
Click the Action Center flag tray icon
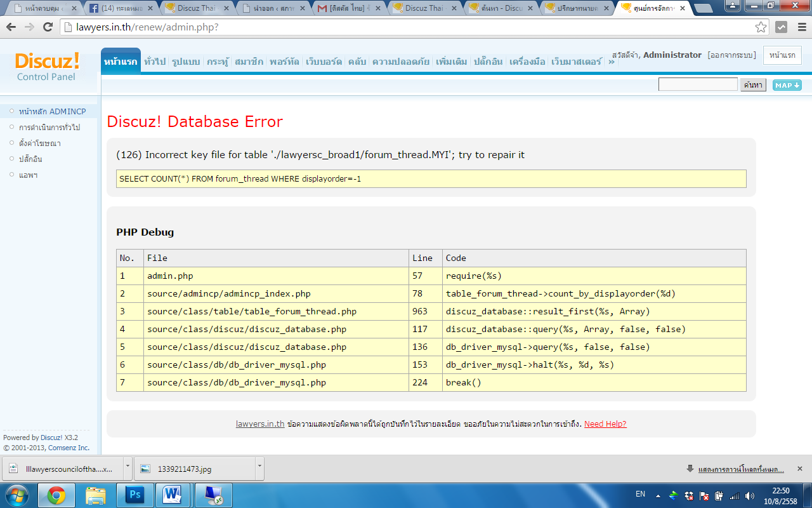pos(704,495)
